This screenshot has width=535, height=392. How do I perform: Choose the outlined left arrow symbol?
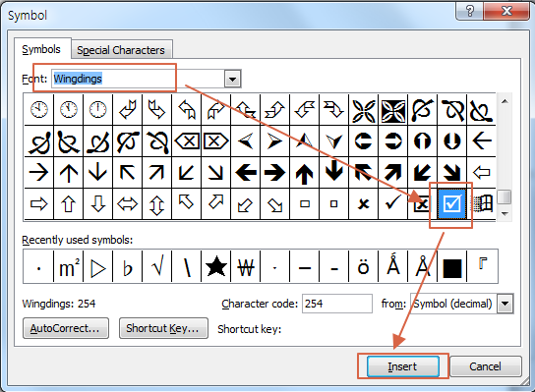tap(482, 173)
